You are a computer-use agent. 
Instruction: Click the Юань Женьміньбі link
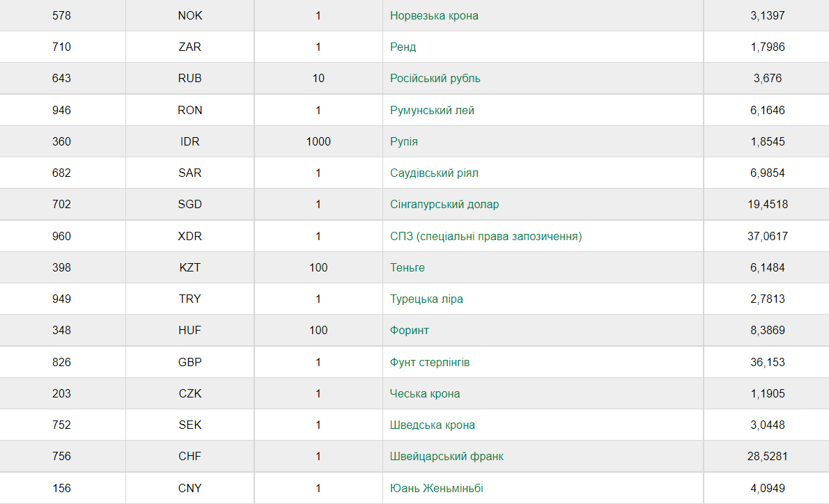[437, 489]
